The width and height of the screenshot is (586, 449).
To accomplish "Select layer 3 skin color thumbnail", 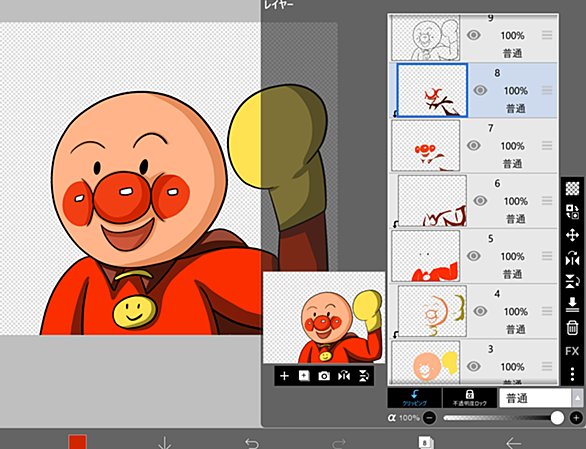I will (425, 362).
